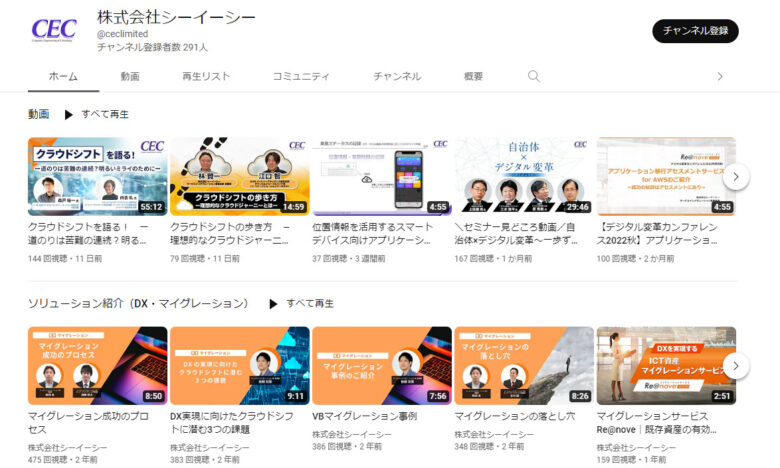Click the tab bar right chevron arrow
This screenshot has width=780, height=468.
[720, 76]
